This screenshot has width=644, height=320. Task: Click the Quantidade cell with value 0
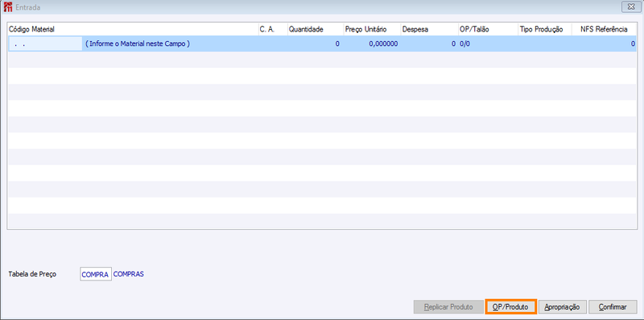[x=315, y=44]
